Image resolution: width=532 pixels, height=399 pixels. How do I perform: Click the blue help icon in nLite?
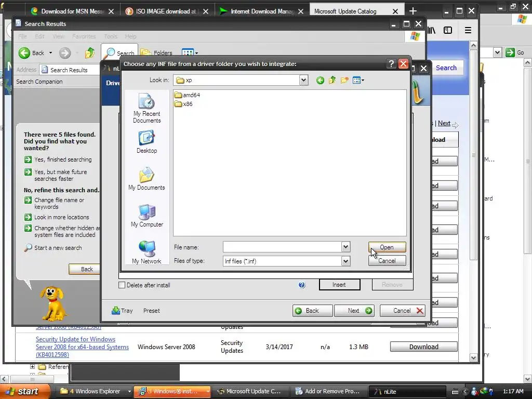click(x=302, y=285)
